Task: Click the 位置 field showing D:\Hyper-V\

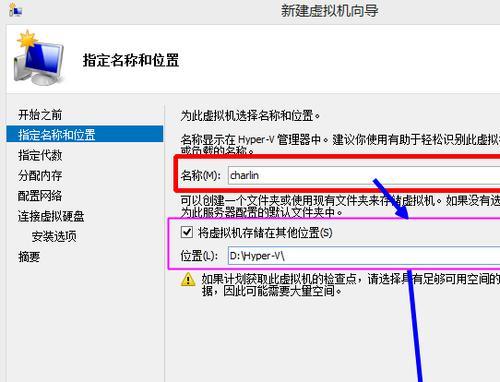Action: [x=364, y=256]
